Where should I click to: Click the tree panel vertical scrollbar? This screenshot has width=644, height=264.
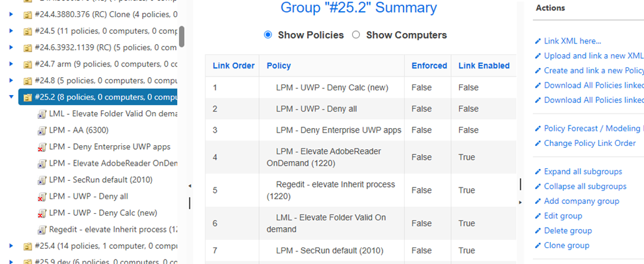tap(182, 36)
